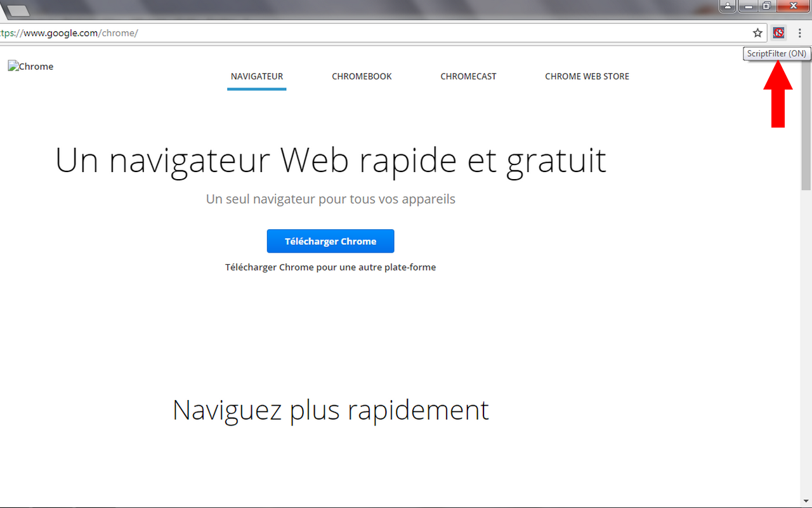Select the NAVIGATEUR tab
Screen dimensions: 812x508
click(257, 76)
